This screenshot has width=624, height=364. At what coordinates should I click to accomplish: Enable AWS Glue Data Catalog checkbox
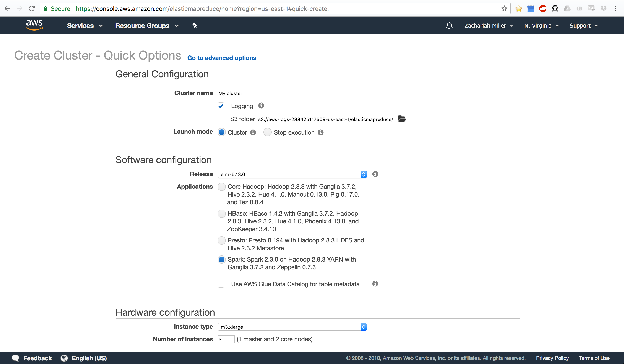pos(221,284)
